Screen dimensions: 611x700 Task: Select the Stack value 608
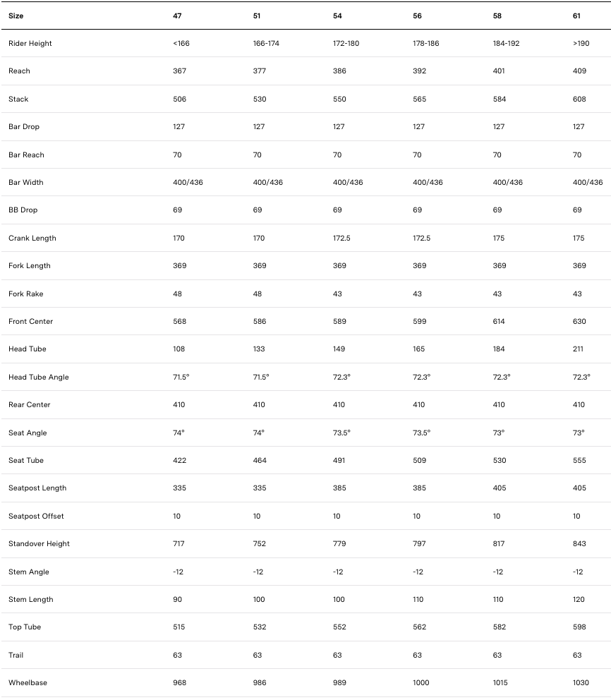[x=579, y=99]
